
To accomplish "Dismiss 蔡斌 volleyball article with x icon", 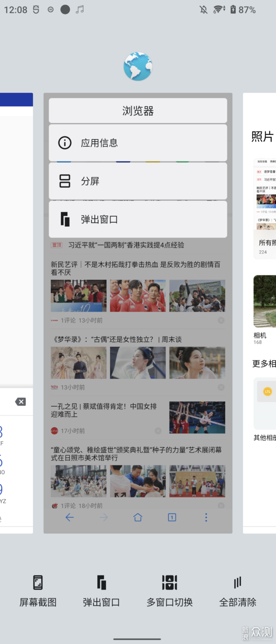I will tap(158, 431).
